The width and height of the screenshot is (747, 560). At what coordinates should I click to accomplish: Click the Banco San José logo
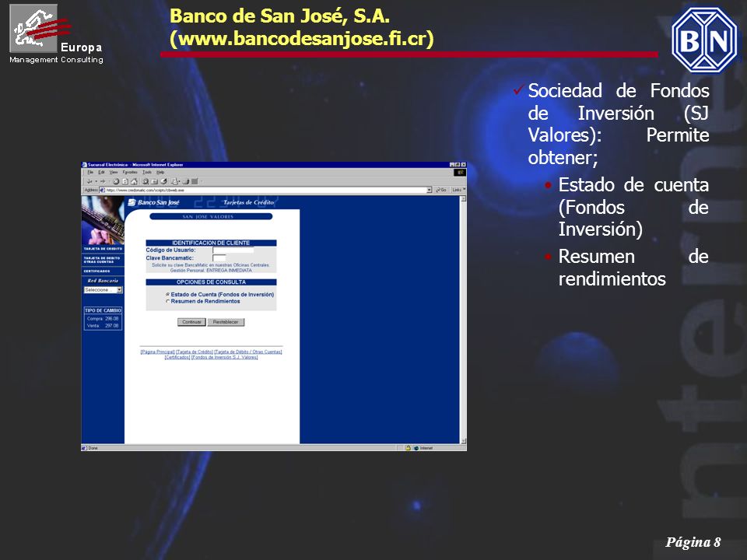tap(154, 202)
